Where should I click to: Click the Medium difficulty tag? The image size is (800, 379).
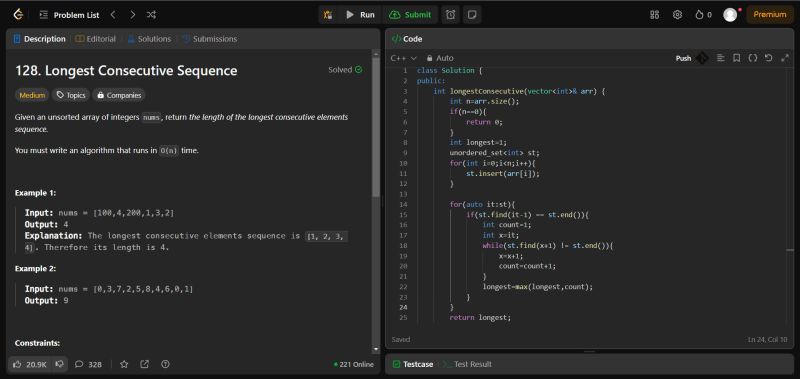pos(32,95)
